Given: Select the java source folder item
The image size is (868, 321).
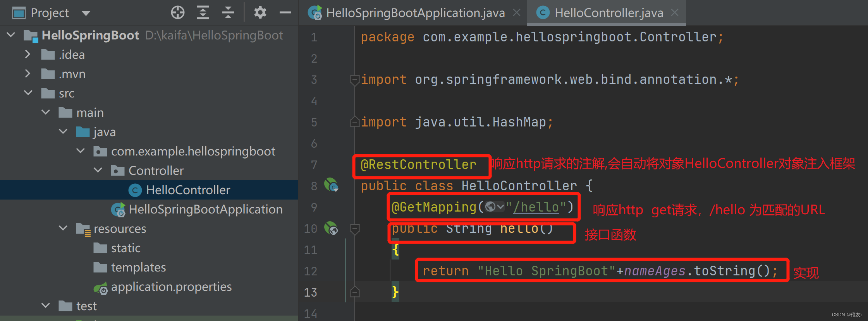Looking at the screenshot, I should coord(105,132).
